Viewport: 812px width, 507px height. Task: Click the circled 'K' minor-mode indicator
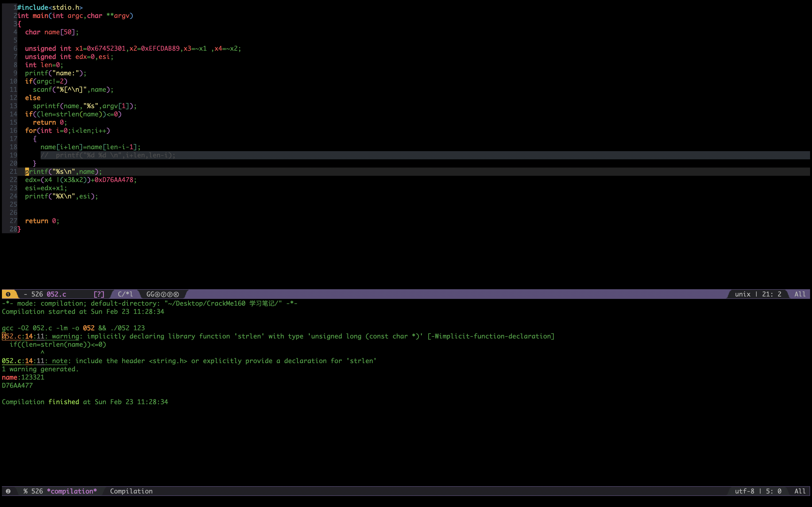point(176,294)
